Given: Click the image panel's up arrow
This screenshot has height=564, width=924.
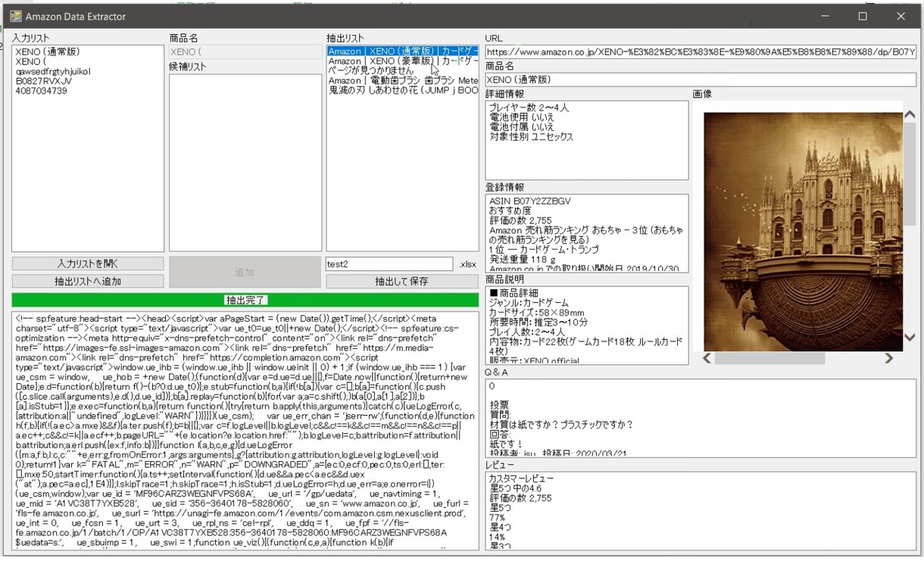Looking at the screenshot, I should tap(910, 115).
